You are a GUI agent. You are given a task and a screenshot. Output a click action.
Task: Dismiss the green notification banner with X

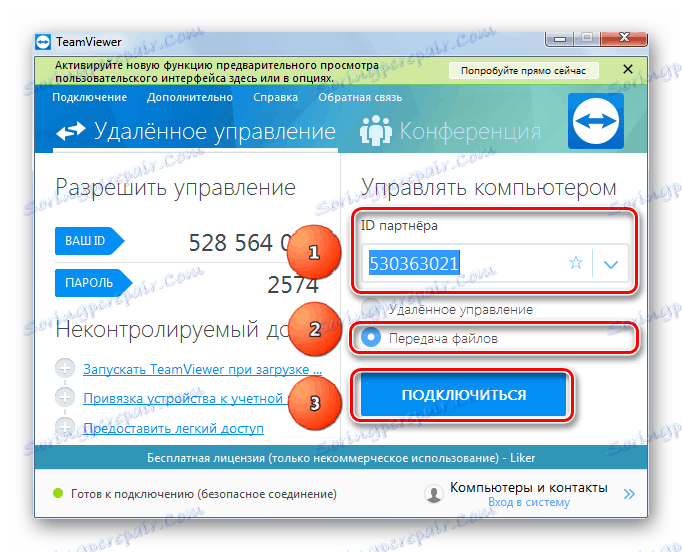pyautogui.click(x=628, y=69)
